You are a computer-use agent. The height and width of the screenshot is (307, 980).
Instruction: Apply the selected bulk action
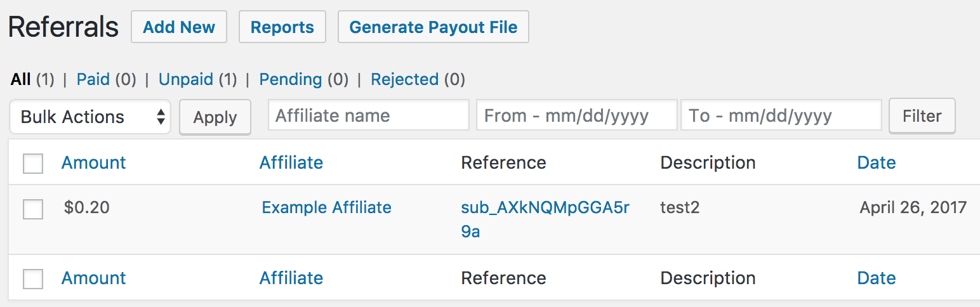tap(215, 117)
